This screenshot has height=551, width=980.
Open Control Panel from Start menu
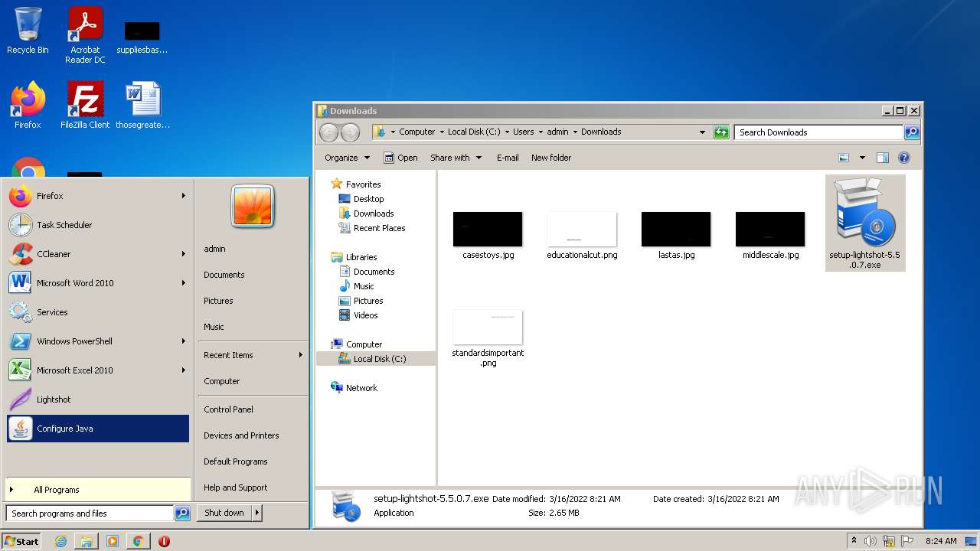[x=228, y=409]
